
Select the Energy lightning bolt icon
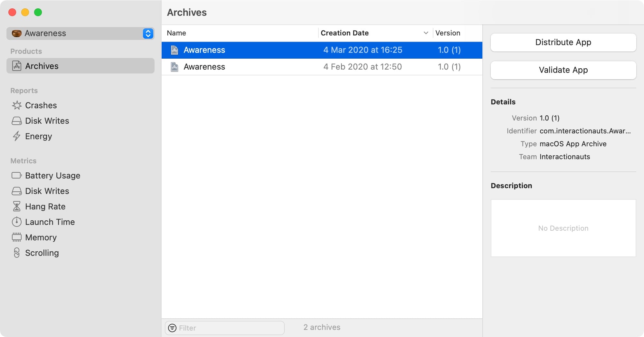[17, 136]
